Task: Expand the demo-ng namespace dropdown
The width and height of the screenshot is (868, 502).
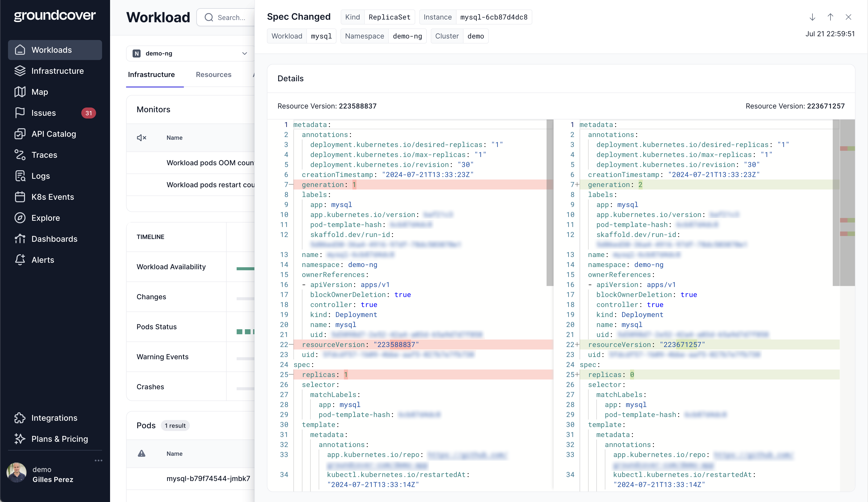Action: (x=244, y=53)
